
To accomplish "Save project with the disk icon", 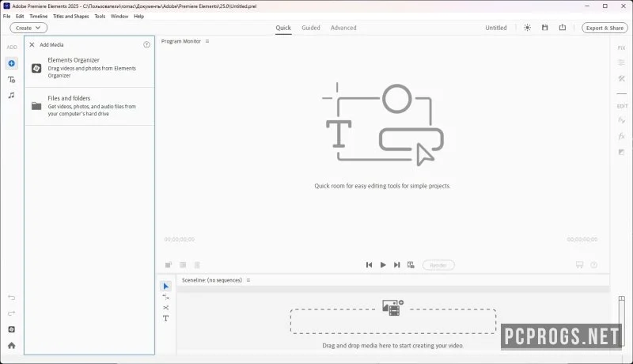I will pos(544,28).
